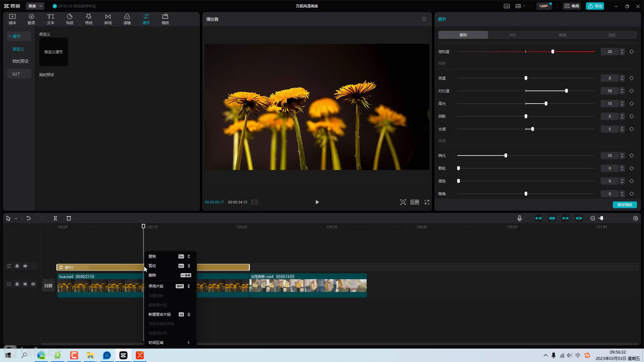This screenshot has height=362, width=644.
Task: Open the 音频 audio panel
Action: pyautogui.click(x=31, y=19)
